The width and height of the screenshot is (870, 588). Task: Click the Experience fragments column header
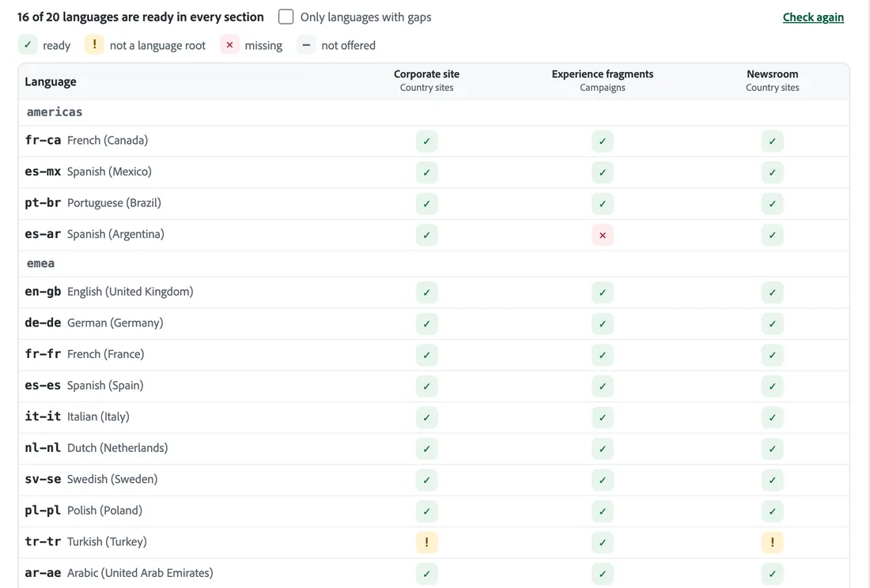tap(603, 81)
